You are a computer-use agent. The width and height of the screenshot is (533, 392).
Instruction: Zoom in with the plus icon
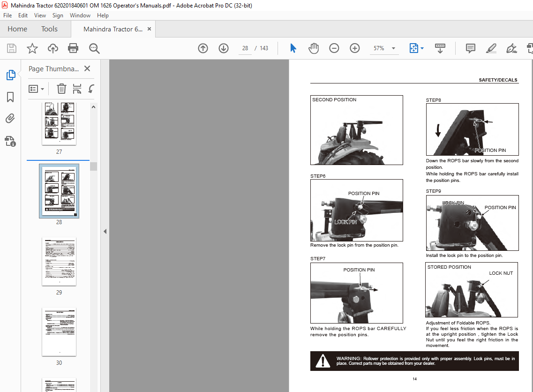pyautogui.click(x=354, y=48)
